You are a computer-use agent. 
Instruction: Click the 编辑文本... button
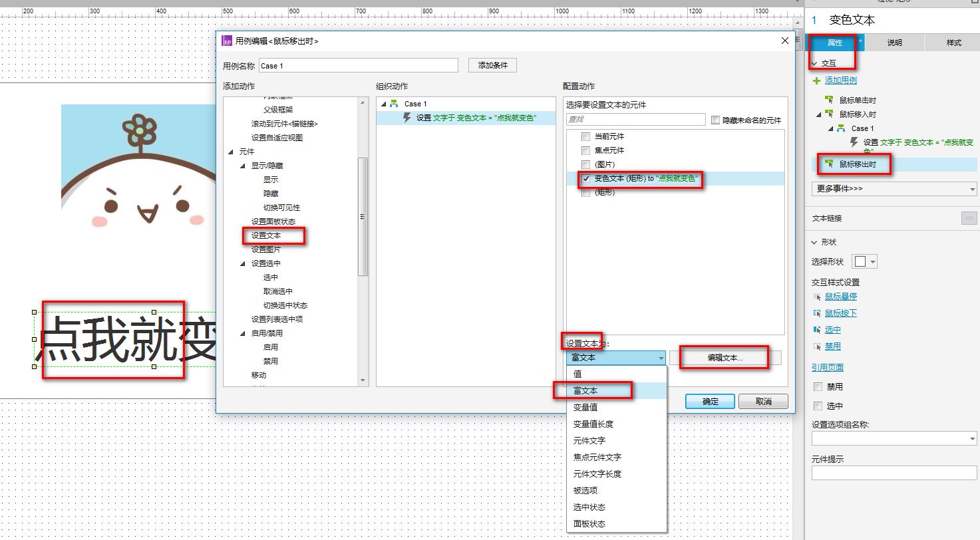coord(725,358)
